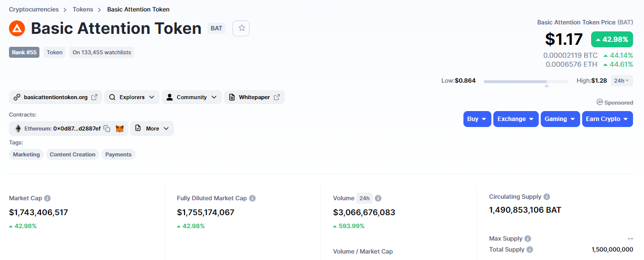This screenshot has height=260, width=644.
Task: Click the Volume value $3,066,676,083
Action: point(364,212)
